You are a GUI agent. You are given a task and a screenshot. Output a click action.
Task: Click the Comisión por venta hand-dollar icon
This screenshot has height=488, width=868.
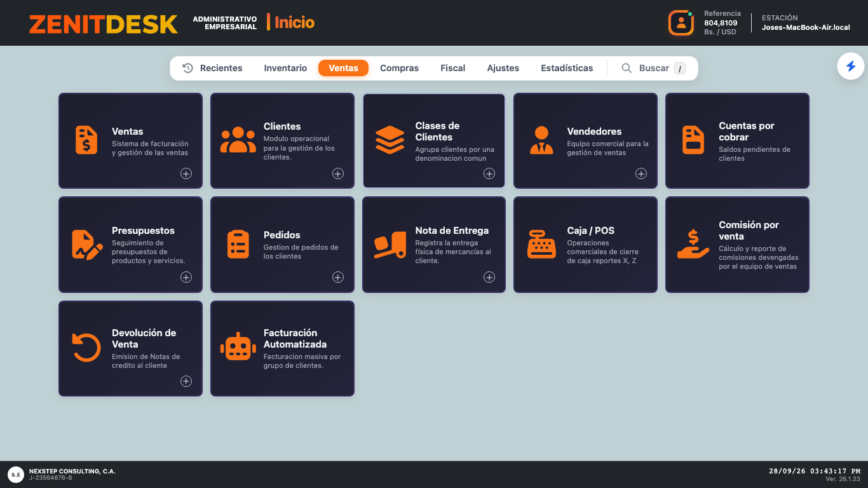pos(693,245)
